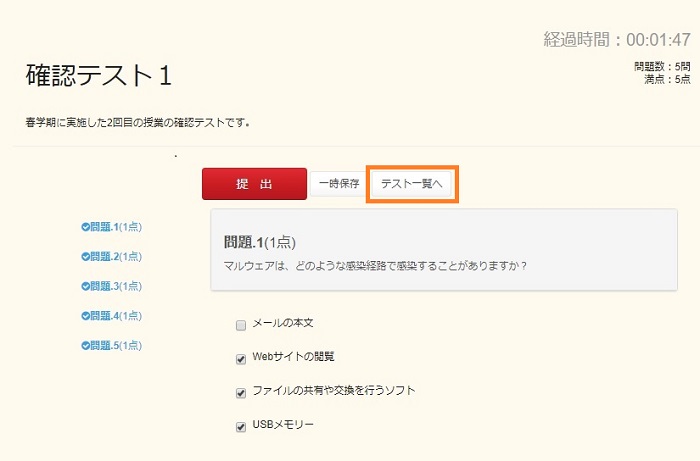Click the check icon beside 問題.2
The image size is (700, 461).
(86, 256)
